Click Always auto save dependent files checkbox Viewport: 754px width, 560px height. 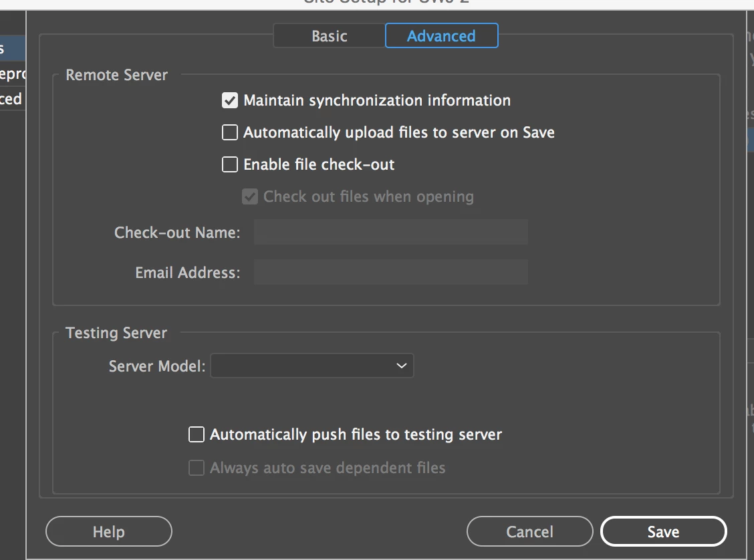tap(197, 468)
